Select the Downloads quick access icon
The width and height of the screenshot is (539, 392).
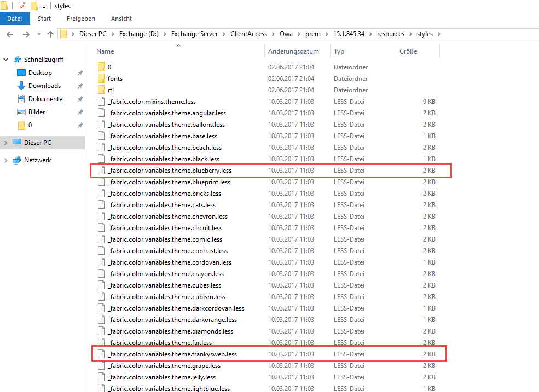(21, 86)
